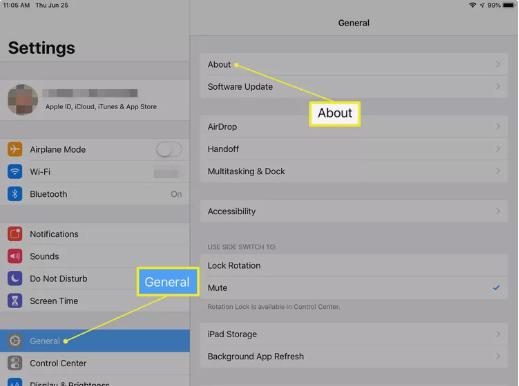Open Software Update row chevron
Screen dimensions: 519x386
click(498, 86)
